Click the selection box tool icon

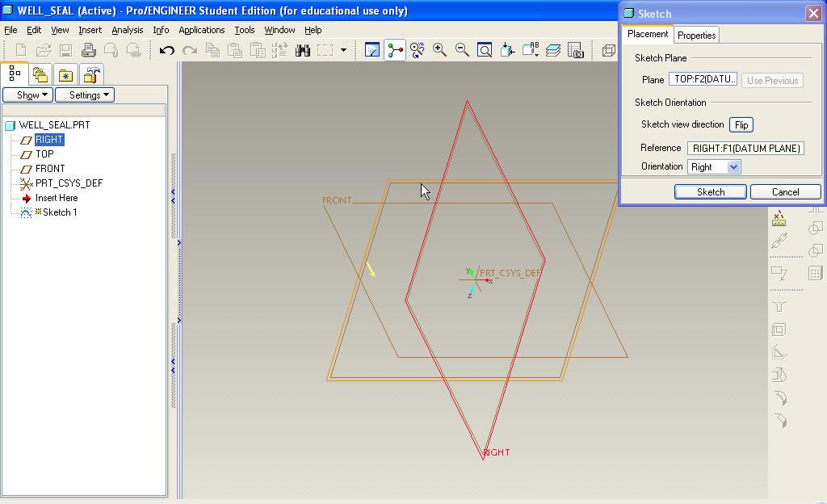click(325, 50)
